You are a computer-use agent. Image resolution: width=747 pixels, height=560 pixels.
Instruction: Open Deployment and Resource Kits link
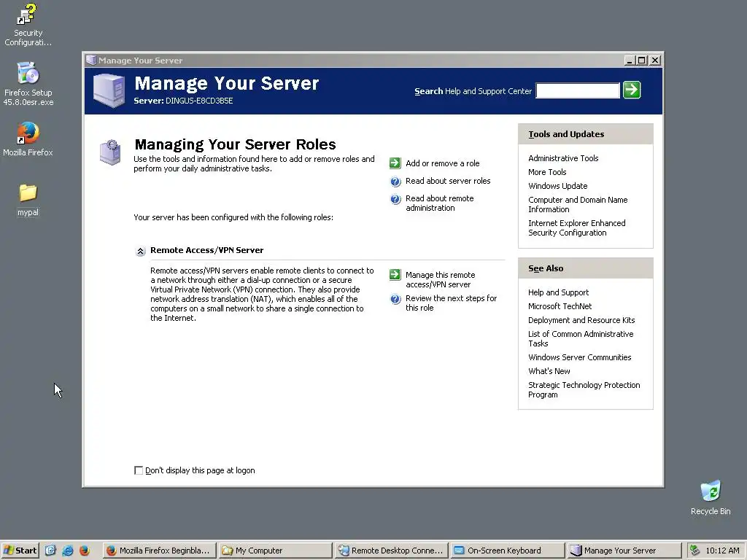tap(581, 320)
